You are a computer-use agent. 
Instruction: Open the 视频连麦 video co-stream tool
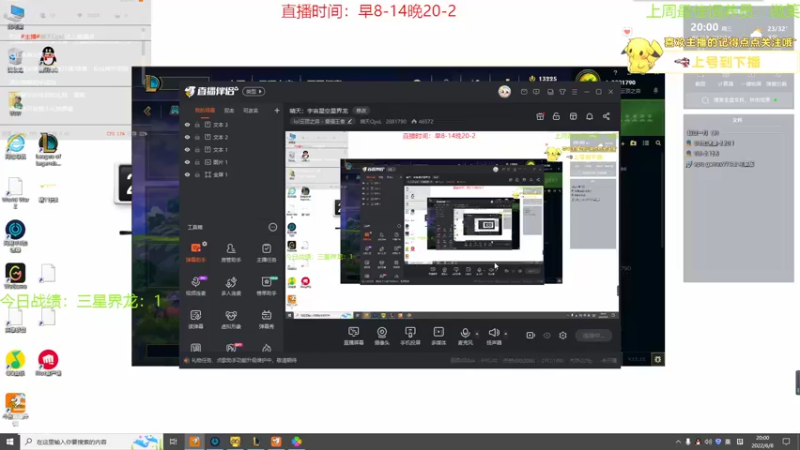coord(196,286)
